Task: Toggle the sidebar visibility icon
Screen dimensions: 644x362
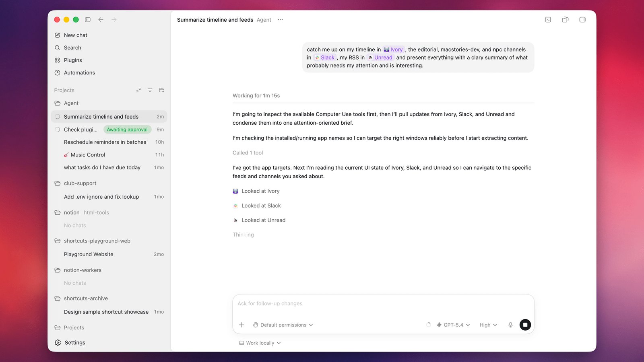Action: (x=88, y=19)
